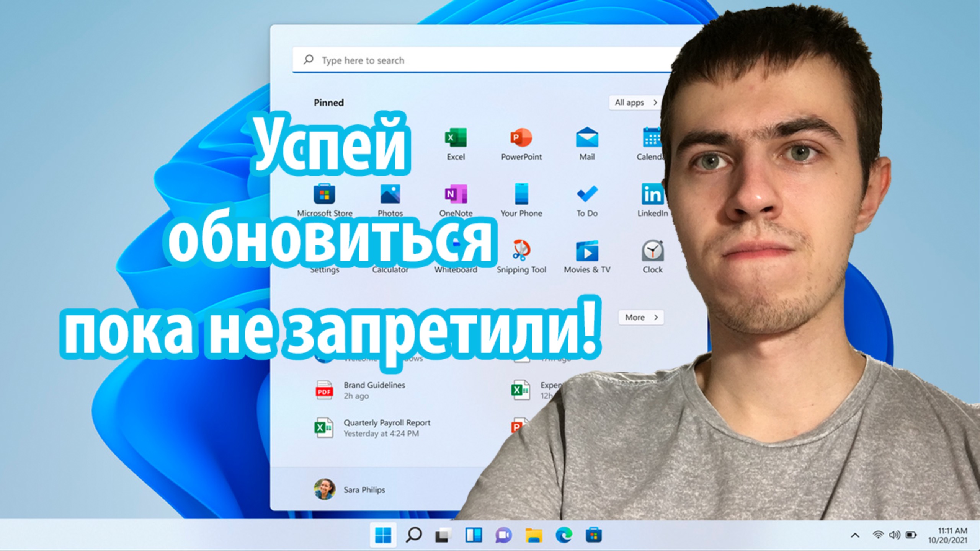This screenshot has height=551, width=980.
Task: Click the volume speaker tray icon
Action: [894, 535]
